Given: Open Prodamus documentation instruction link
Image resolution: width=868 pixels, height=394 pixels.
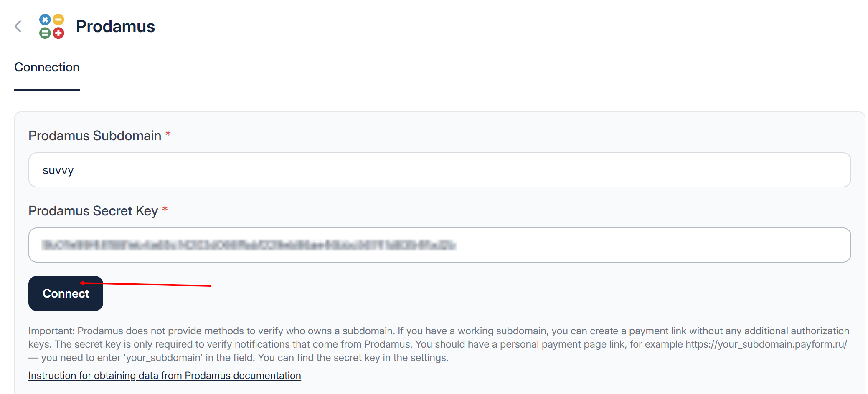Looking at the screenshot, I should tap(165, 376).
